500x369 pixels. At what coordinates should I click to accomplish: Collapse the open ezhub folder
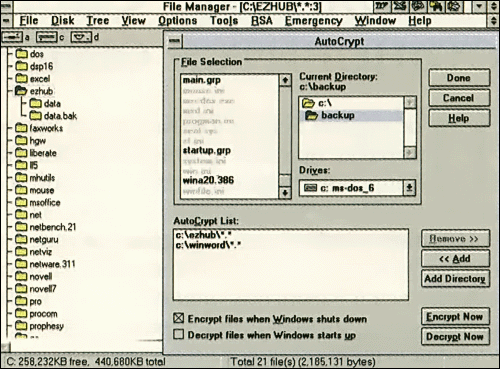[21, 91]
